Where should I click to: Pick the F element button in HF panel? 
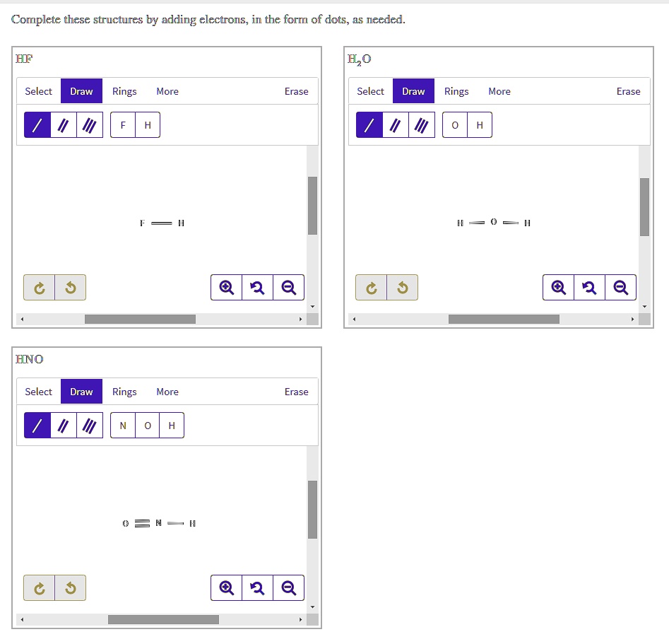coord(123,125)
